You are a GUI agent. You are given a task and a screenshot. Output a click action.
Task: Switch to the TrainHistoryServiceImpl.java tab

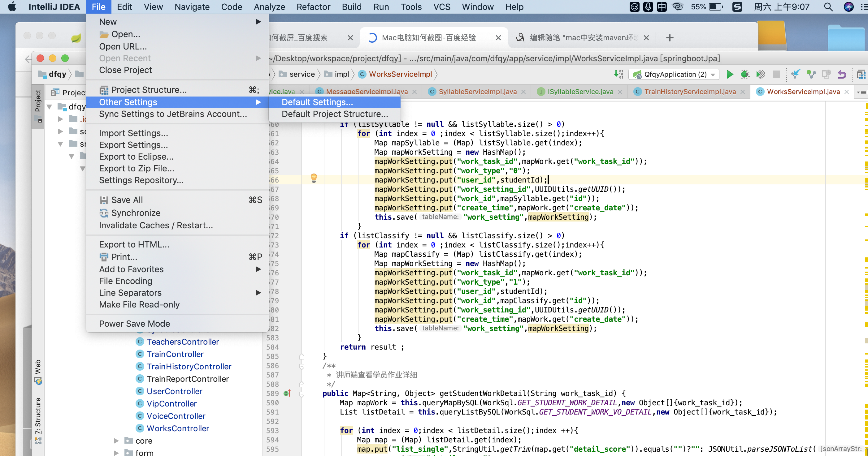[690, 92]
